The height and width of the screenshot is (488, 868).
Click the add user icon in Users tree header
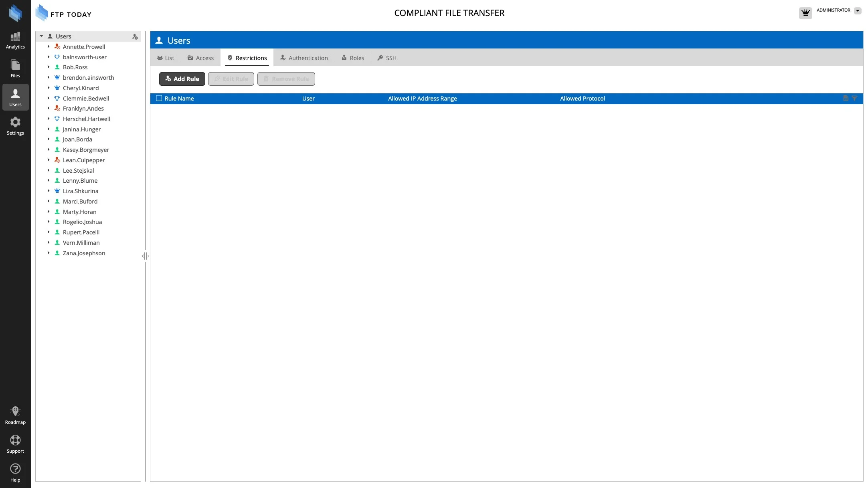pos(135,36)
